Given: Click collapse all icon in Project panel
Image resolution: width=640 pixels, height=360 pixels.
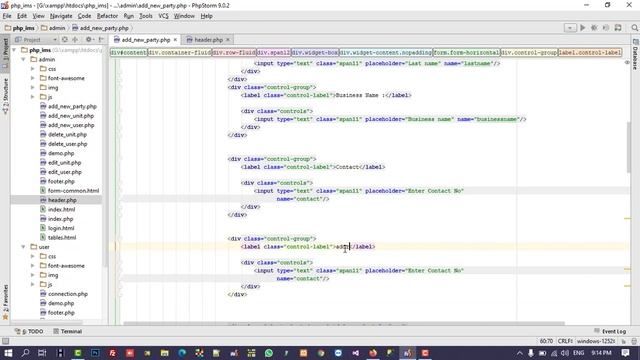Looking at the screenshot, I should [x=75, y=40].
